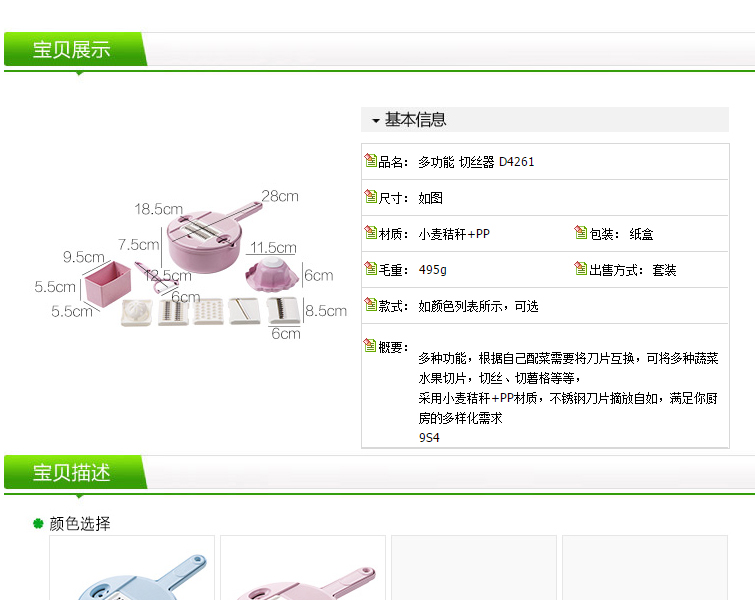755x600 pixels.
Task: Select the fourth empty color option box
Action: pos(645,568)
